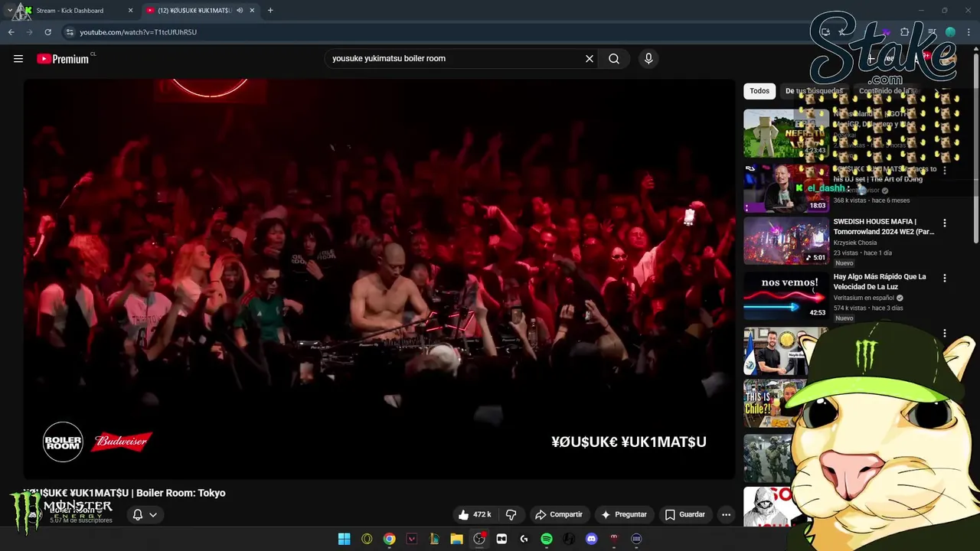This screenshot has width=980, height=551.
Task: Click the Boiler Room video player
Action: 379,279
